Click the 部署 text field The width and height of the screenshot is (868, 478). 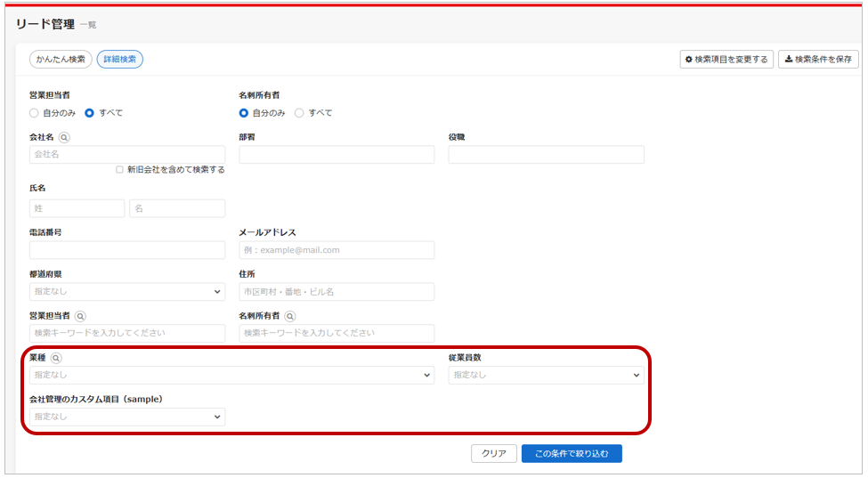[337, 155]
